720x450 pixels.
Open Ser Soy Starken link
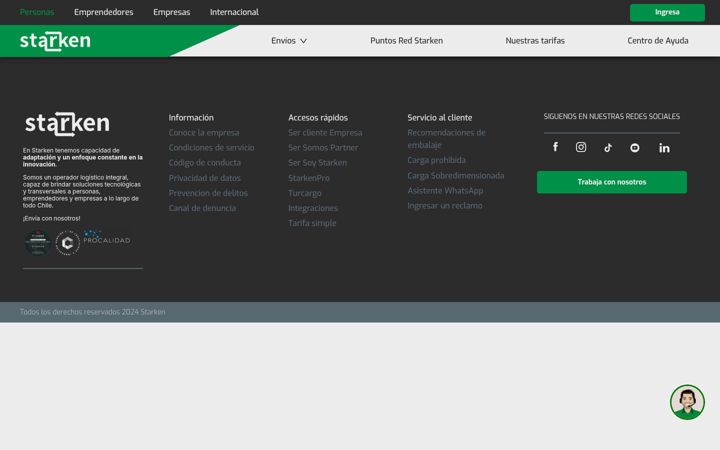318,163
